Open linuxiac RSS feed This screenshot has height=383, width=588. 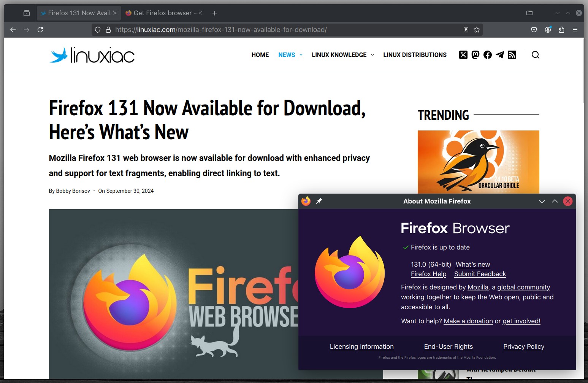512,55
